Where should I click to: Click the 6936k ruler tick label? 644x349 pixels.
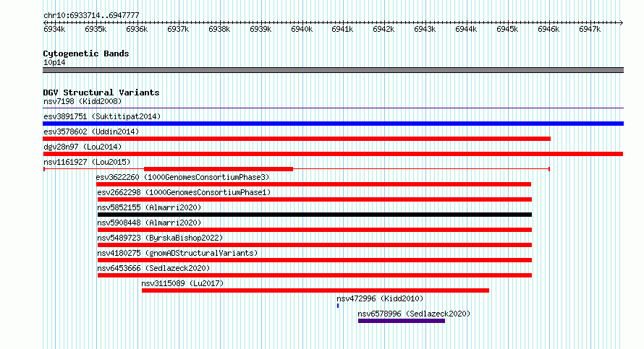tap(137, 29)
